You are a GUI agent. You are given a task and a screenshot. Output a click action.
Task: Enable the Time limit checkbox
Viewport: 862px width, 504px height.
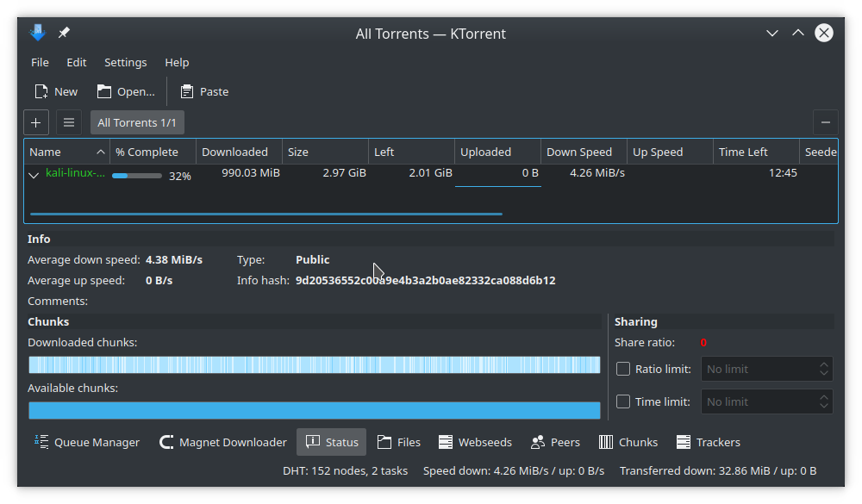[x=624, y=401]
